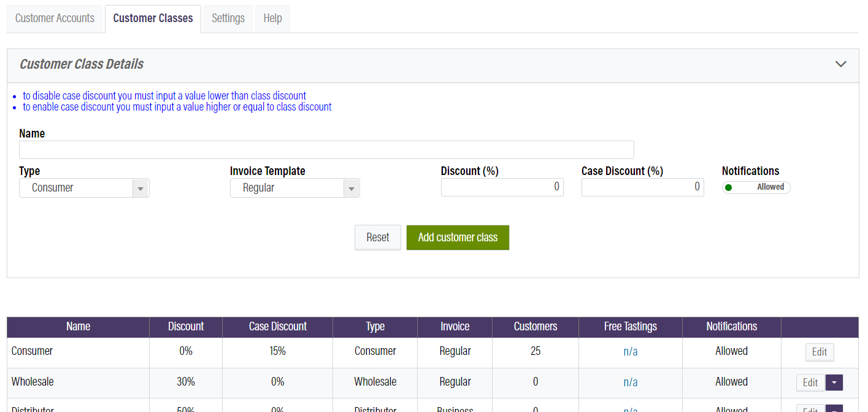Screen dimensions: 868x412
Task: Expand the Edit dropdown in Wholesale row
Action: tap(834, 381)
